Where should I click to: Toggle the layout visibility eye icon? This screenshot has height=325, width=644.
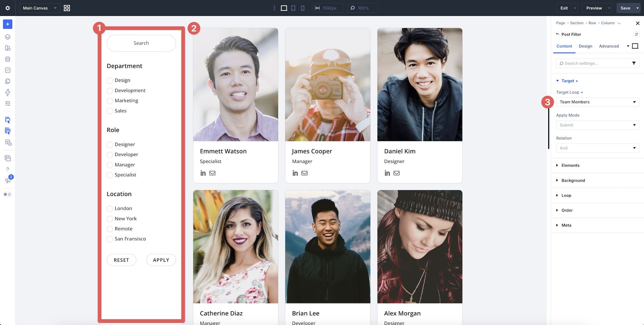pos(8,143)
